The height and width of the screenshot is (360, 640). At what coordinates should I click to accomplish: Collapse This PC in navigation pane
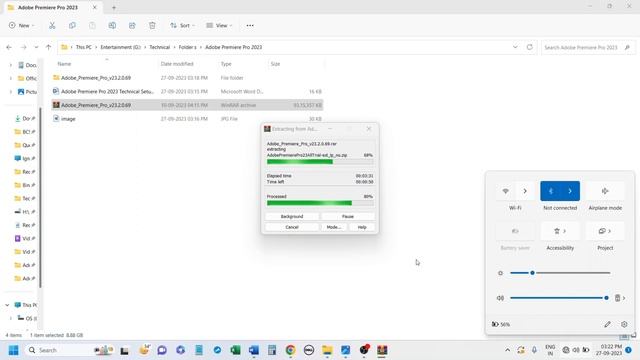click(7, 305)
